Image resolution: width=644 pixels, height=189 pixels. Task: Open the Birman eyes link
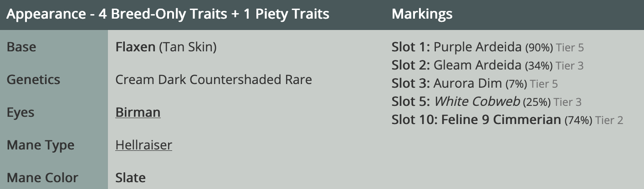(138, 112)
